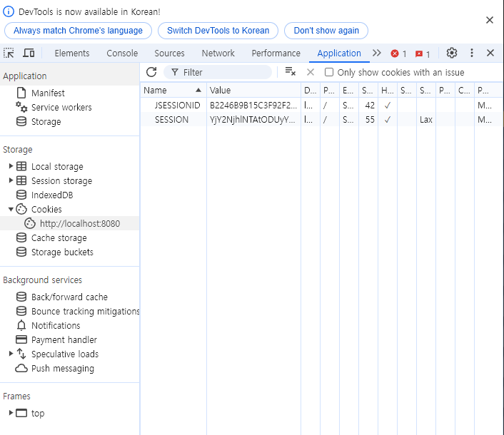The image size is (504, 435).
Task: Sort by the Value column header
Action: pyautogui.click(x=253, y=91)
